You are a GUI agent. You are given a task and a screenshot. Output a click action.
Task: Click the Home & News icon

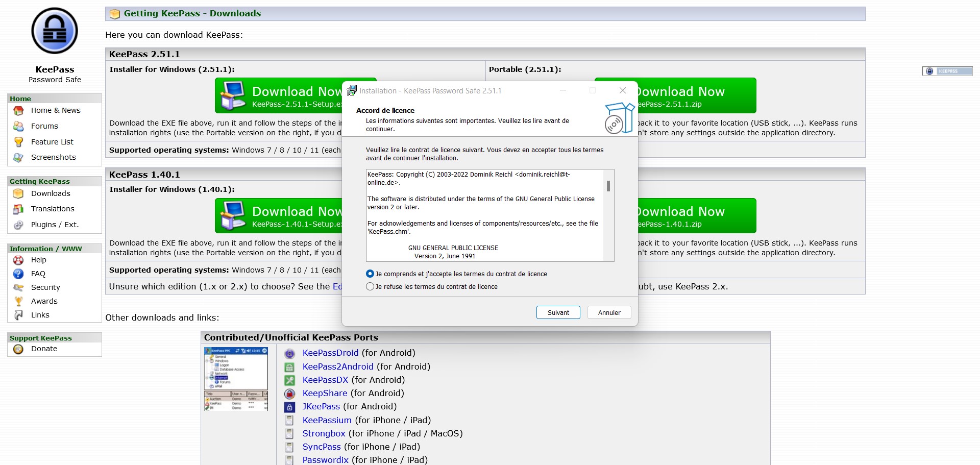tap(18, 111)
